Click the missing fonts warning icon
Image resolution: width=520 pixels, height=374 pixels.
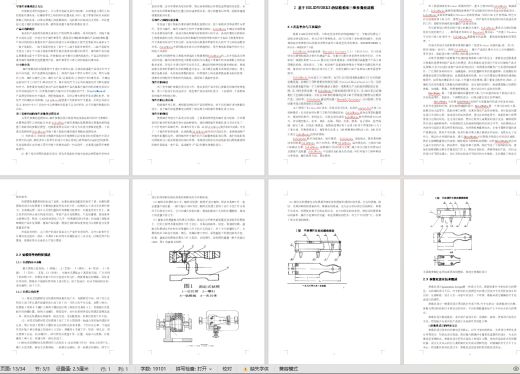245,369
